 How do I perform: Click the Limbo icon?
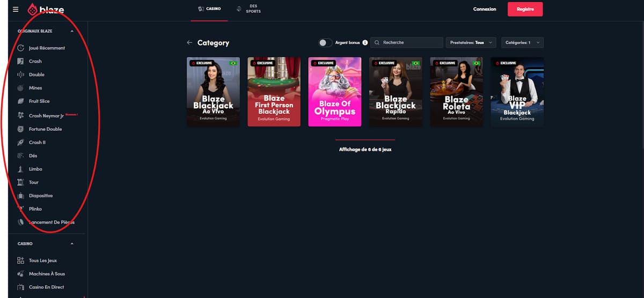[21, 169]
